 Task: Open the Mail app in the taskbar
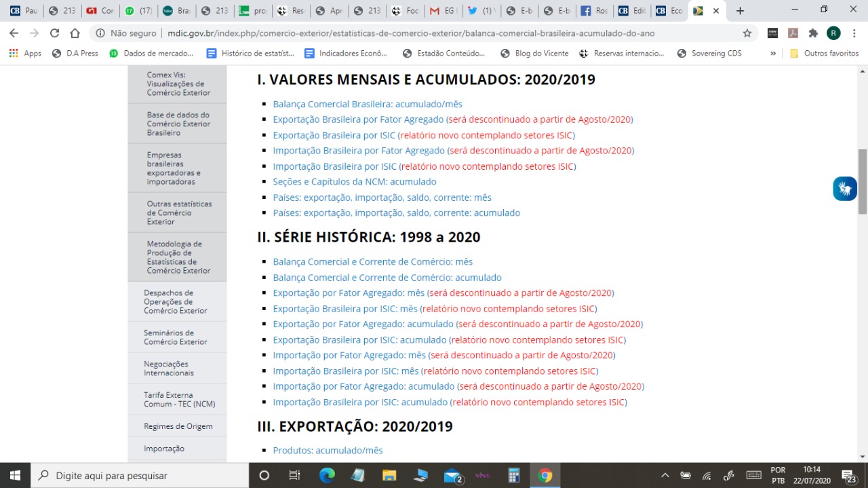[452, 475]
